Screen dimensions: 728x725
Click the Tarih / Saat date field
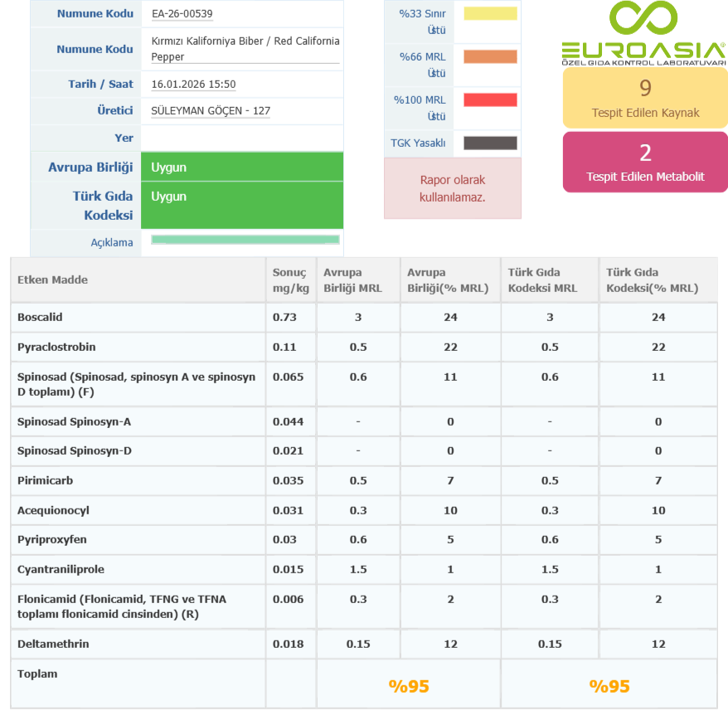click(x=194, y=85)
